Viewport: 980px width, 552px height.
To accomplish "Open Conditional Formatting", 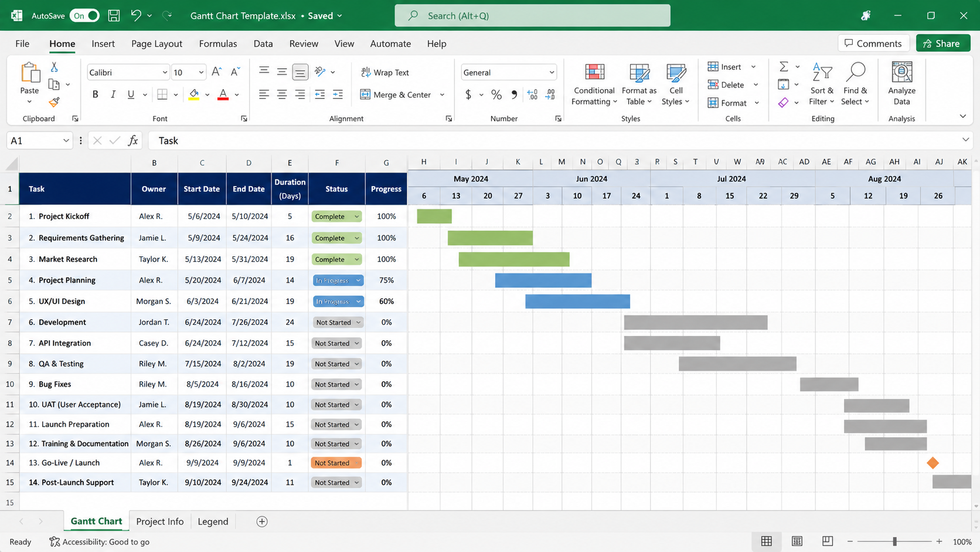I will [x=594, y=84].
